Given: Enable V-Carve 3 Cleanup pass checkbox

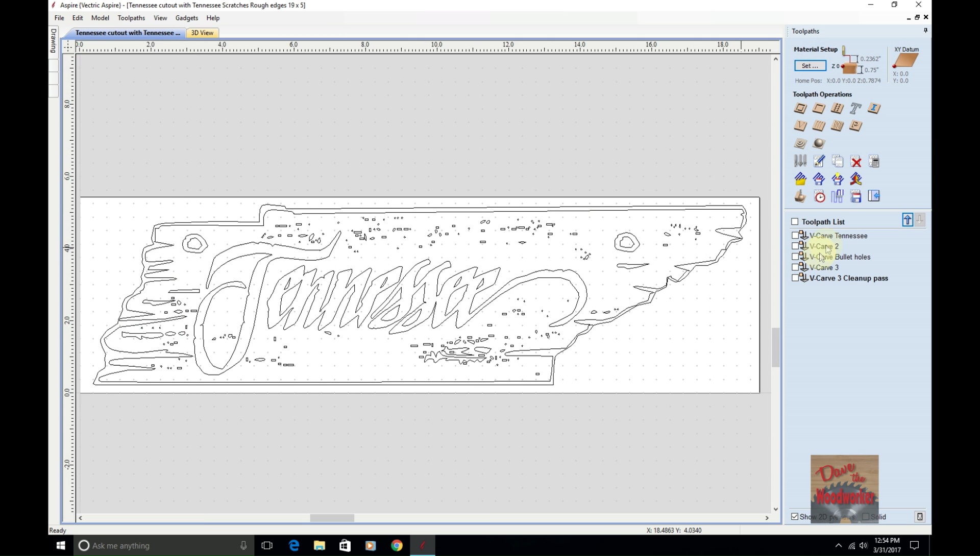Looking at the screenshot, I should (x=795, y=278).
